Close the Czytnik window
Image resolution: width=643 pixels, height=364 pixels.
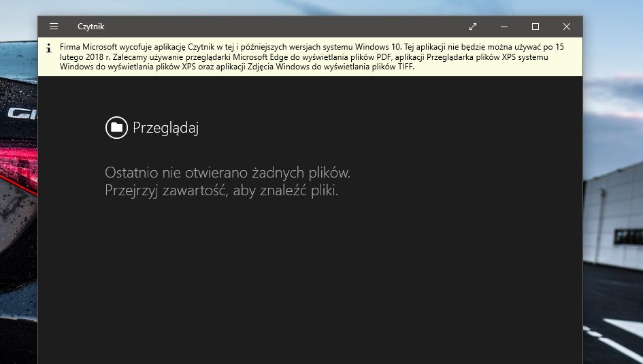566,27
